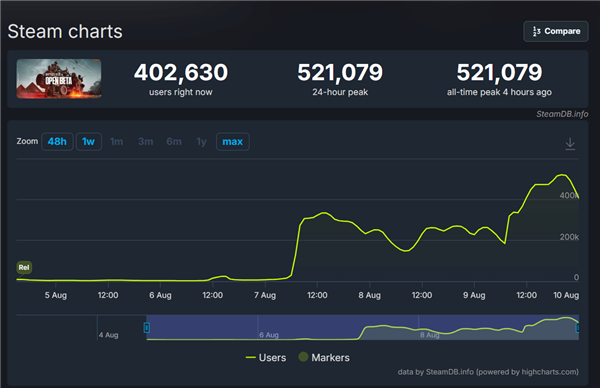Click the data by SteamDB.info credit
This screenshot has width=600, height=388.
pos(488,372)
